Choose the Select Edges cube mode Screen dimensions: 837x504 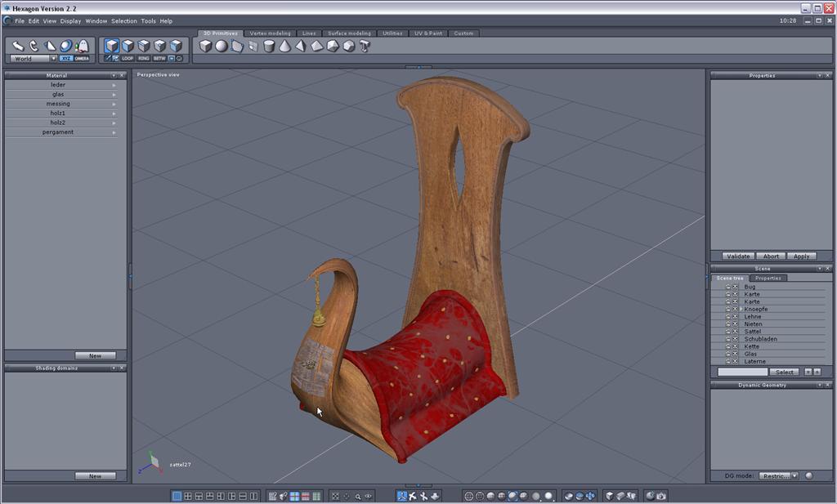click(144, 46)
